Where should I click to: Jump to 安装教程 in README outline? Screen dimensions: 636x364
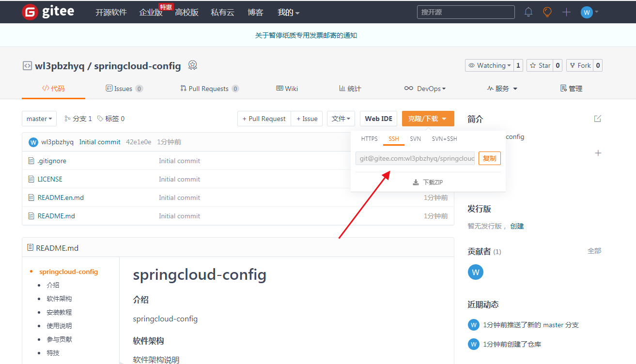point(59,312)
